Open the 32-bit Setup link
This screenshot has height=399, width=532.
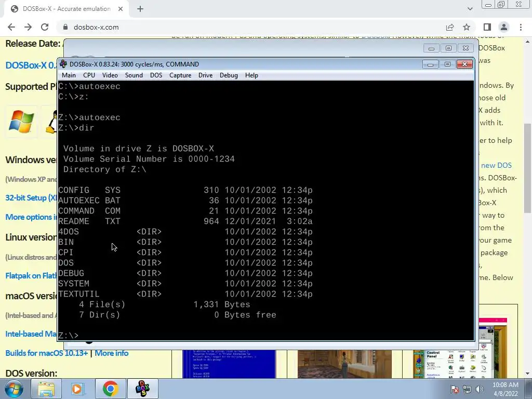pyautogui.click(x=31, y=198)
